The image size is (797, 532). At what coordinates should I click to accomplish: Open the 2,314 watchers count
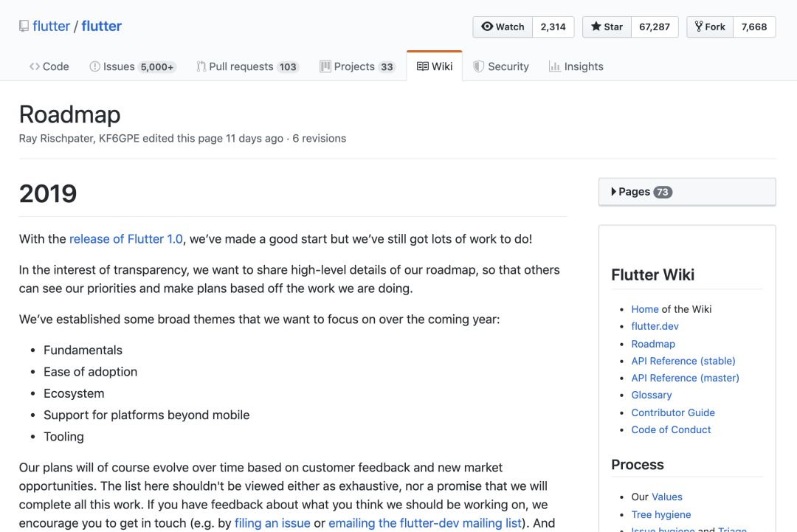(553, 27)
